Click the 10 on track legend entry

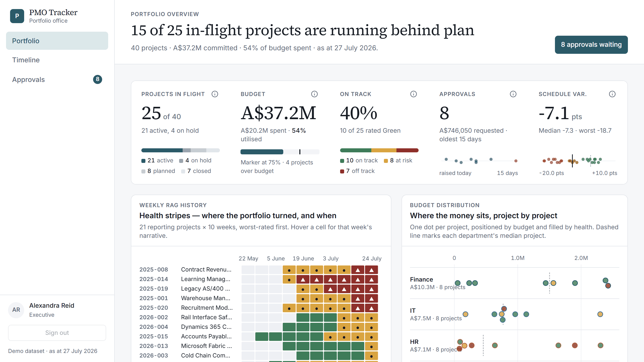pyautogui.click(x=359, y=160)
